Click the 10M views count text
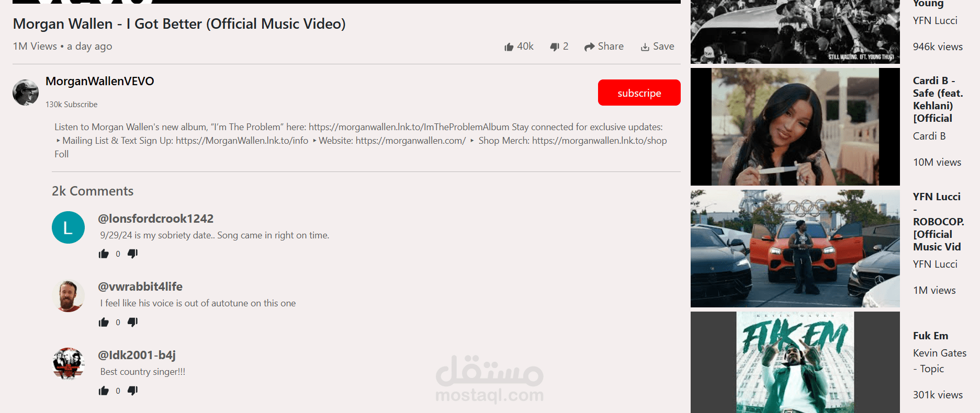Screen dimensions: 980x413 tap(937, 162)
